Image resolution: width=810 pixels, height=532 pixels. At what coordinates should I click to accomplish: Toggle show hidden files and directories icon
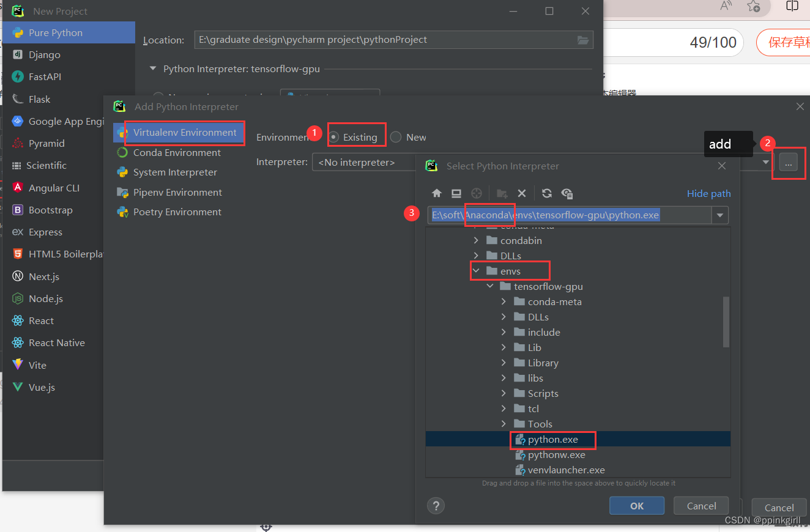coord(567,193)
